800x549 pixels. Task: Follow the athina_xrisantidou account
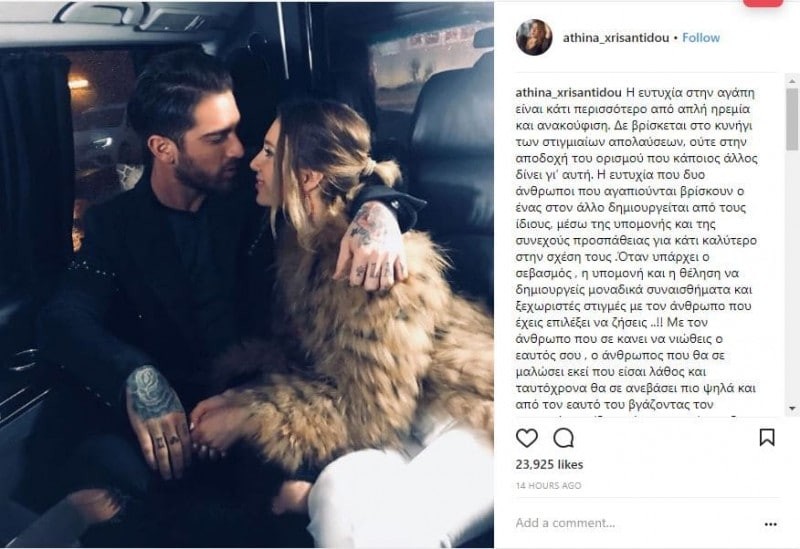[701, 38]
